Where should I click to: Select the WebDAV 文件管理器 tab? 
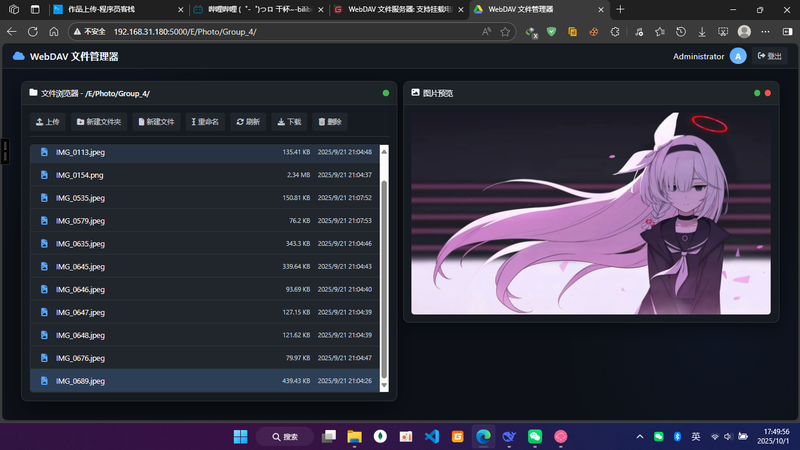point(538,9)
